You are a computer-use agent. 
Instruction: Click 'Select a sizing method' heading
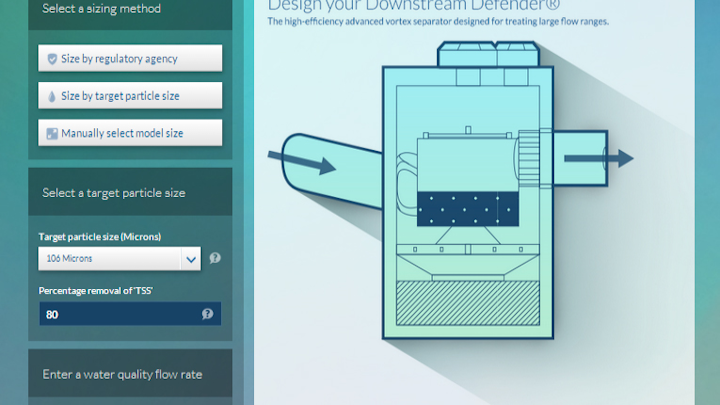point(101,9)
